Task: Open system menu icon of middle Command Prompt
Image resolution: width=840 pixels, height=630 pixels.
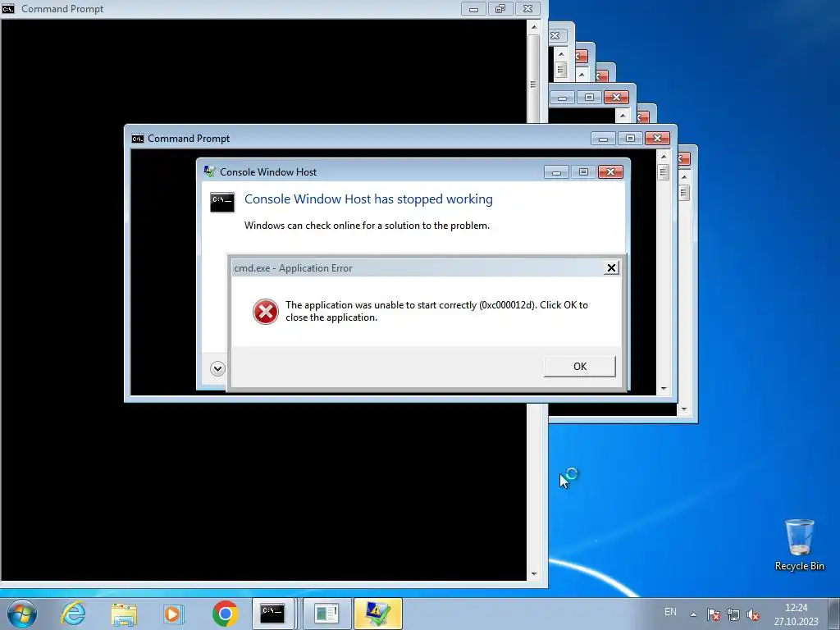Action: click(x=138, y=139)
